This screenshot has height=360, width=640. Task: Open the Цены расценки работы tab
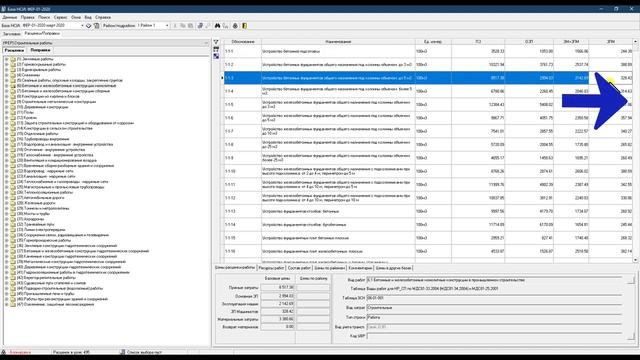tap(235, 268)
